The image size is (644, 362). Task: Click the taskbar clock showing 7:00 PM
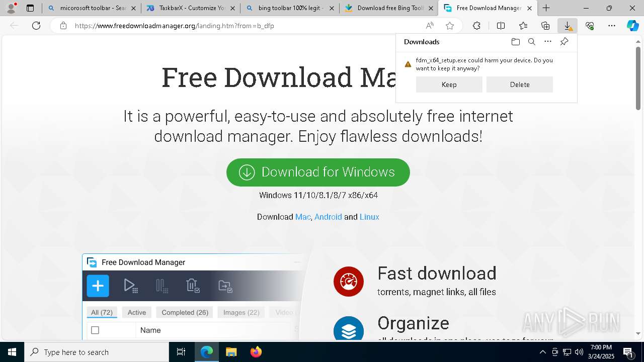[601, 352]
